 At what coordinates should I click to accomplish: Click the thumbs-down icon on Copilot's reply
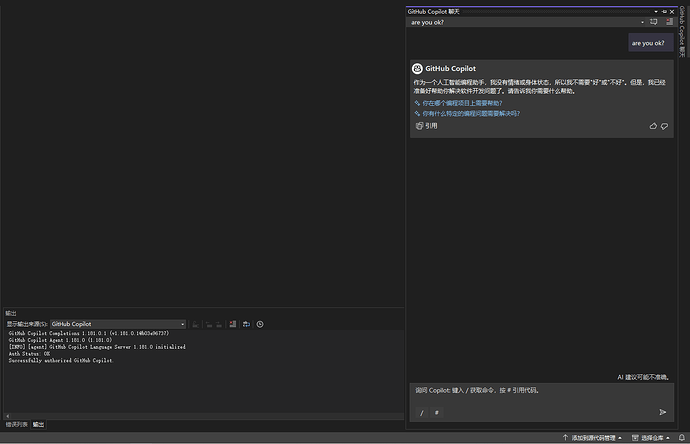pyautogui.click(x=664, y=126)
